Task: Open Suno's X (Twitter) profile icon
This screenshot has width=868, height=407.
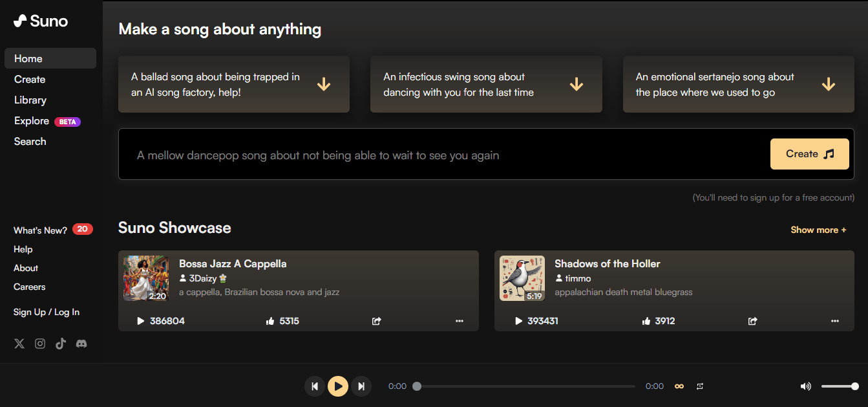Action: pos(19,344)
